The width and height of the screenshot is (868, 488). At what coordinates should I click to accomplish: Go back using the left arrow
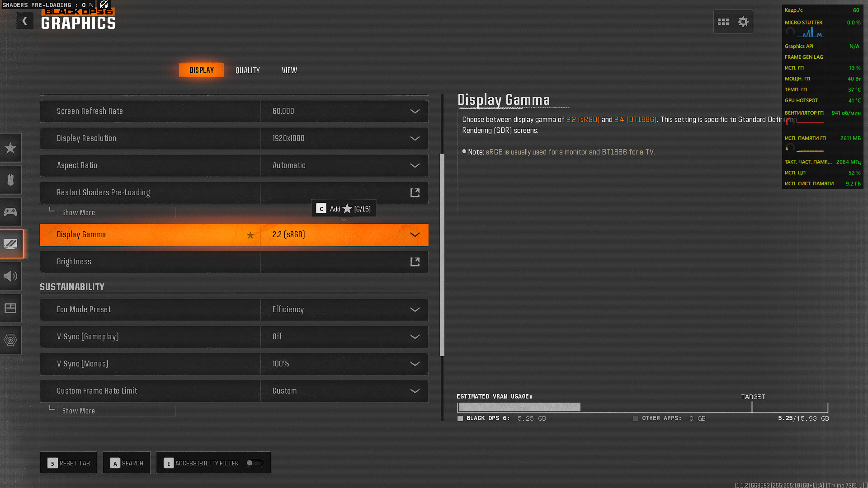tap(25, 21)
